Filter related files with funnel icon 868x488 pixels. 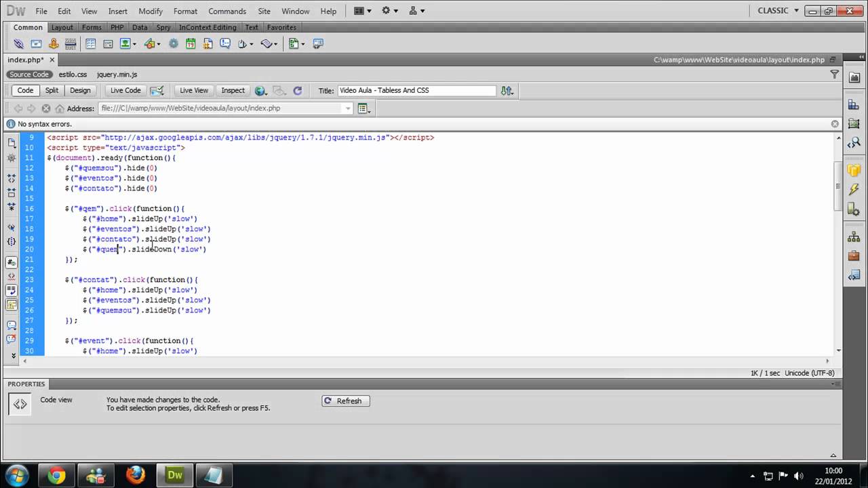(x=835, y=75)
